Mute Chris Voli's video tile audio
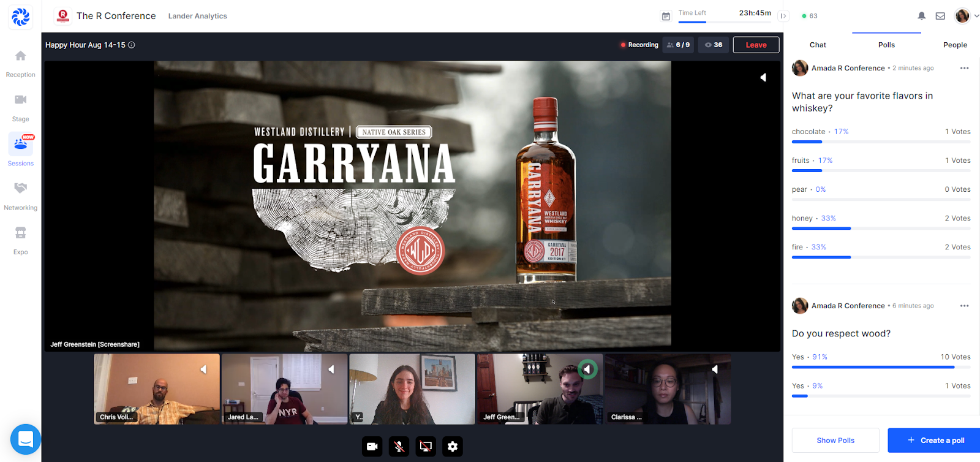 pyautogui.click(x=203, y=369)
